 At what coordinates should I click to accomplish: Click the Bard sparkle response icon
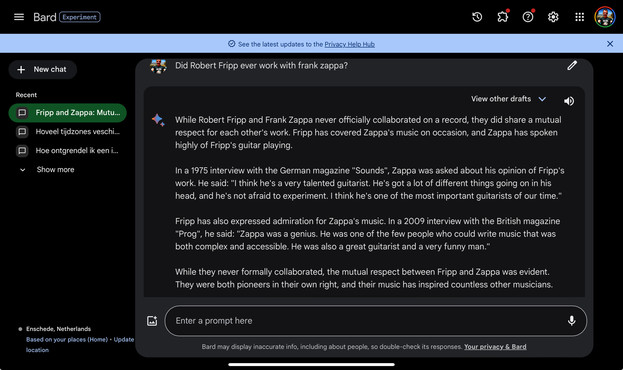click(158, 120)
